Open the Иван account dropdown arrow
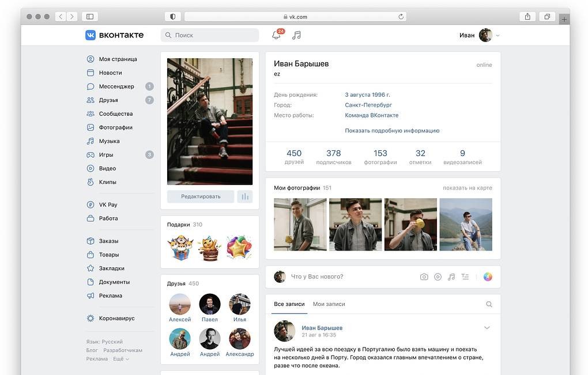This screenshot has height=375, width=588. (498, 36)
